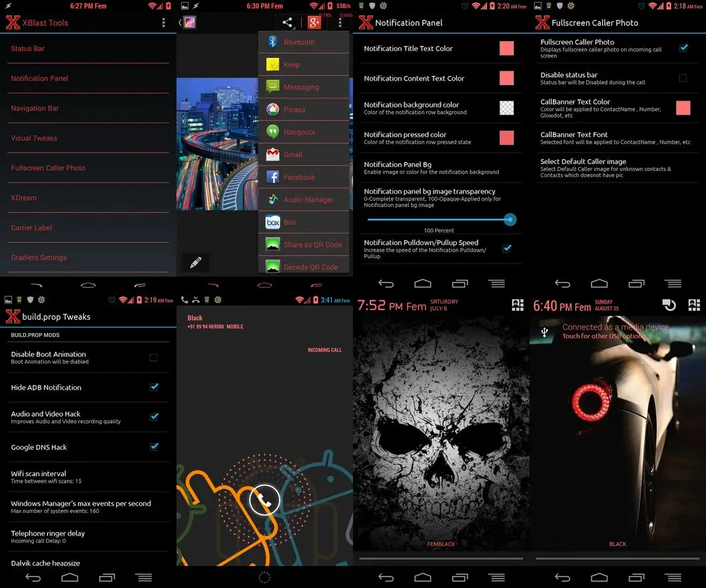Tap the Hangouts icon in share list

click(x=272, y=132)
